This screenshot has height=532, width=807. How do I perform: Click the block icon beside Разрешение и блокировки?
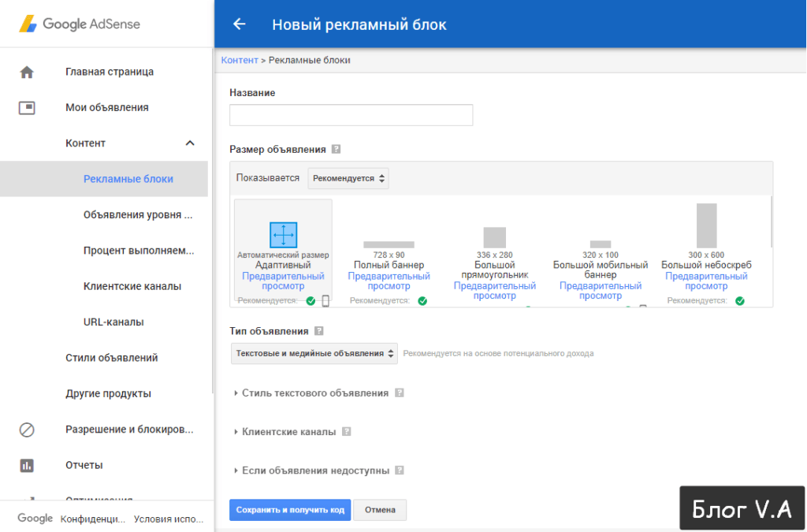[27, 430]
